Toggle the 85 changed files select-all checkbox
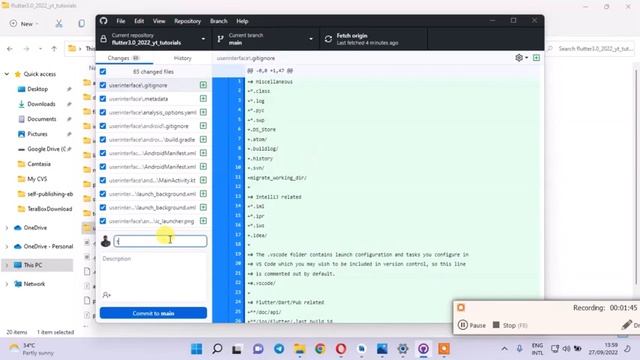The image size is (640, 360). coord(103,71)
